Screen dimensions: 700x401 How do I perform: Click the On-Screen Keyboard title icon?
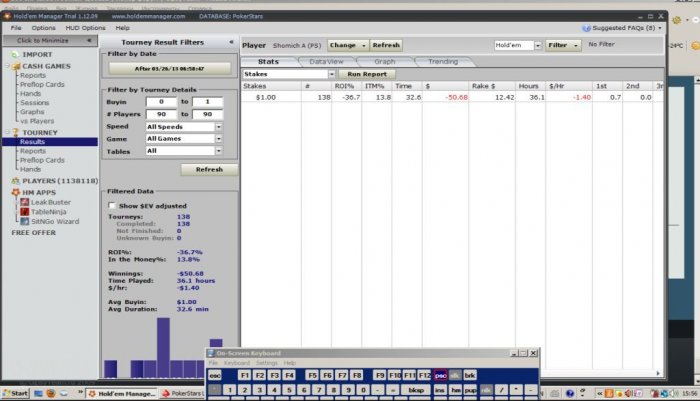click(211, 353)
